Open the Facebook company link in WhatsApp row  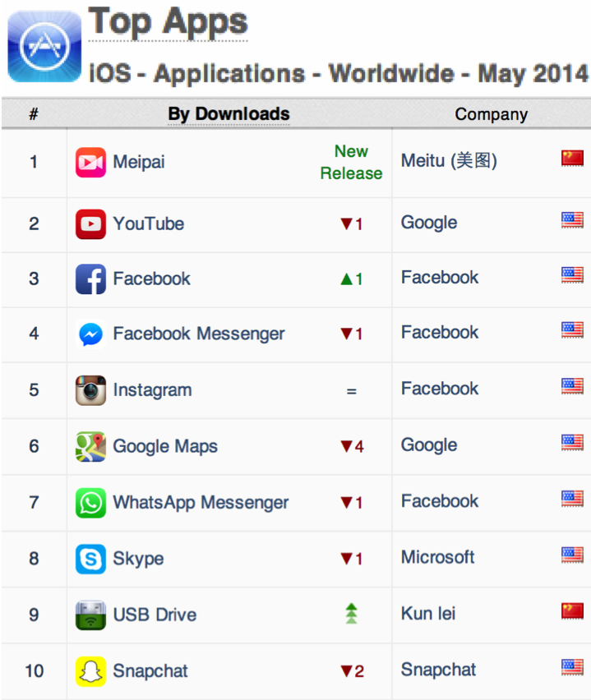[440, 501]
